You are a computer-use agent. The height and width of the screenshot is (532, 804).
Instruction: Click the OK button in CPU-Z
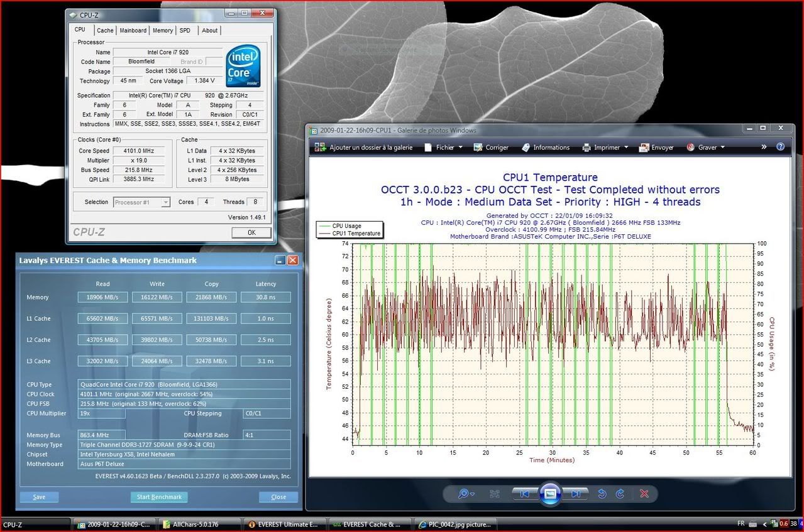coord(251,232)
